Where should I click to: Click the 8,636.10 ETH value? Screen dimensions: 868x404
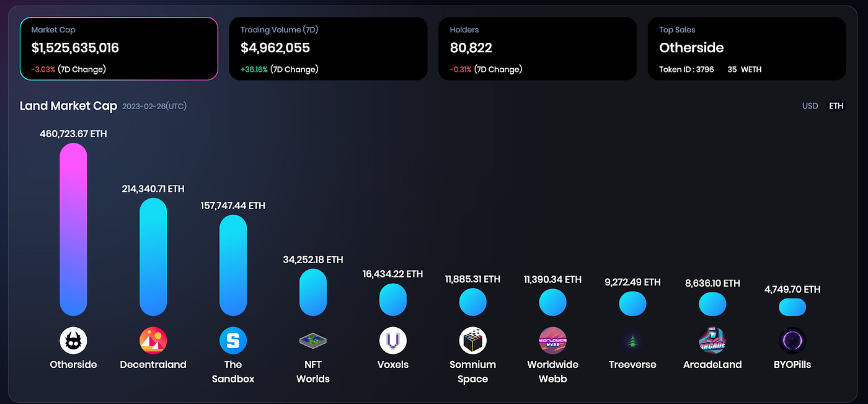click(x=713, y=283)
